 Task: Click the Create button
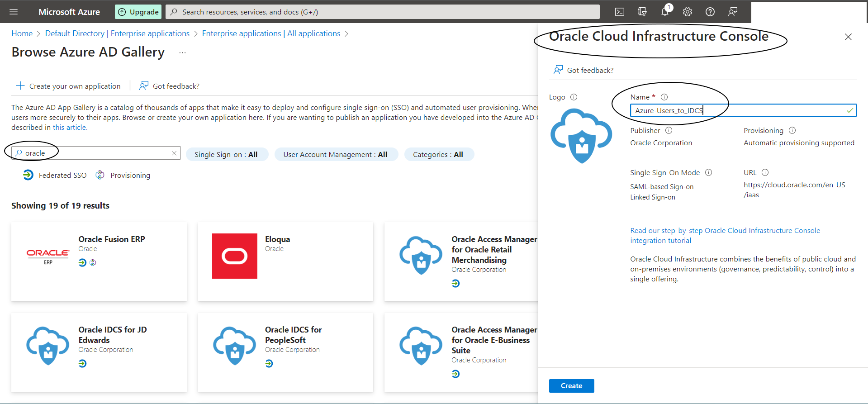coord(571,386)
